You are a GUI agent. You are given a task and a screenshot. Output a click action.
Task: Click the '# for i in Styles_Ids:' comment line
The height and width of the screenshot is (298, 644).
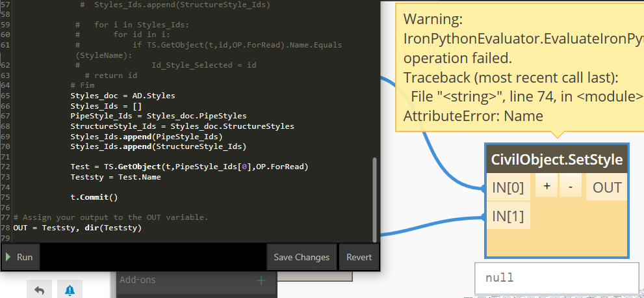click(132, 25)
